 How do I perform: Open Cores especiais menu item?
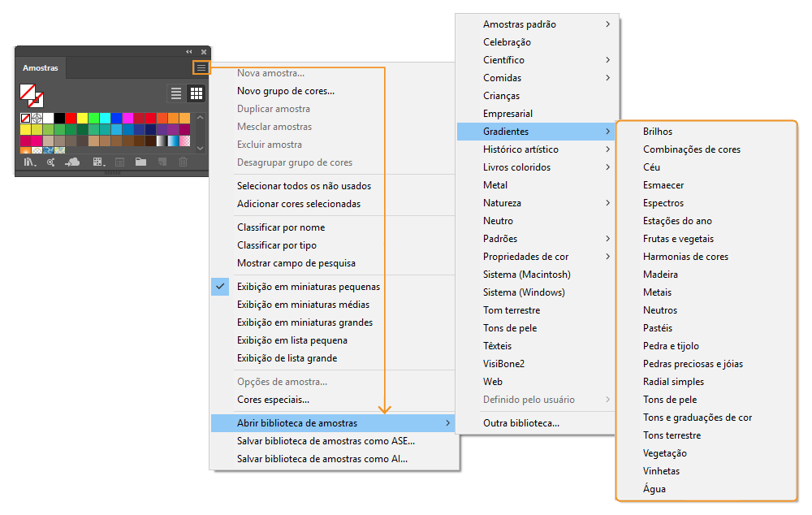click(x=273, y=400)
